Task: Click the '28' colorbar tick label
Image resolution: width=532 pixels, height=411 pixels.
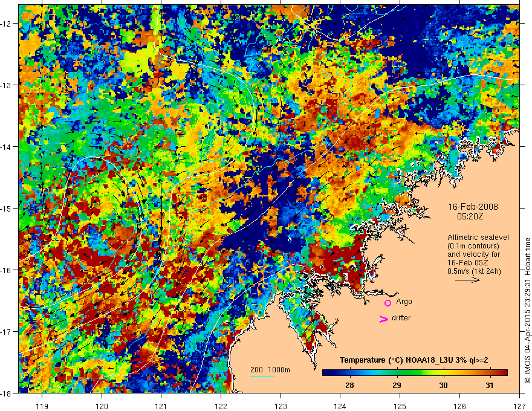Action: [x=349, y=385]
